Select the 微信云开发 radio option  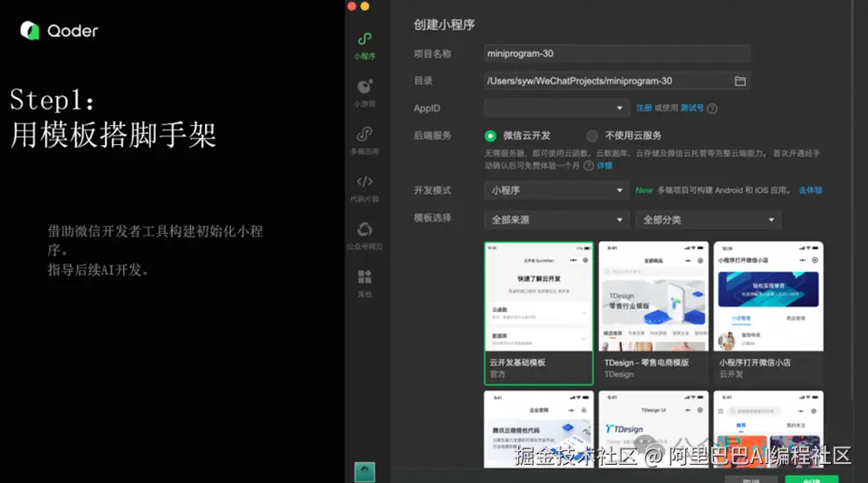pos(490,136)
